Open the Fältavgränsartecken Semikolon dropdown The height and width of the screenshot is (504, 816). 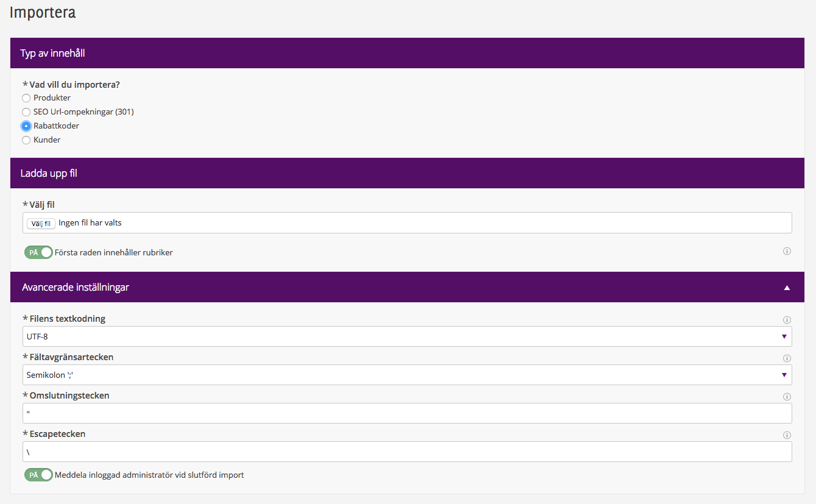coord(407,375)
